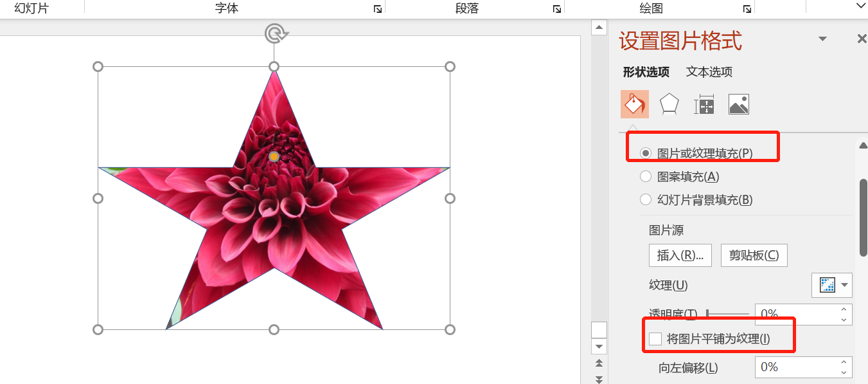Open the Picture options icon
The image size is (868, 384).
[739, 105]
